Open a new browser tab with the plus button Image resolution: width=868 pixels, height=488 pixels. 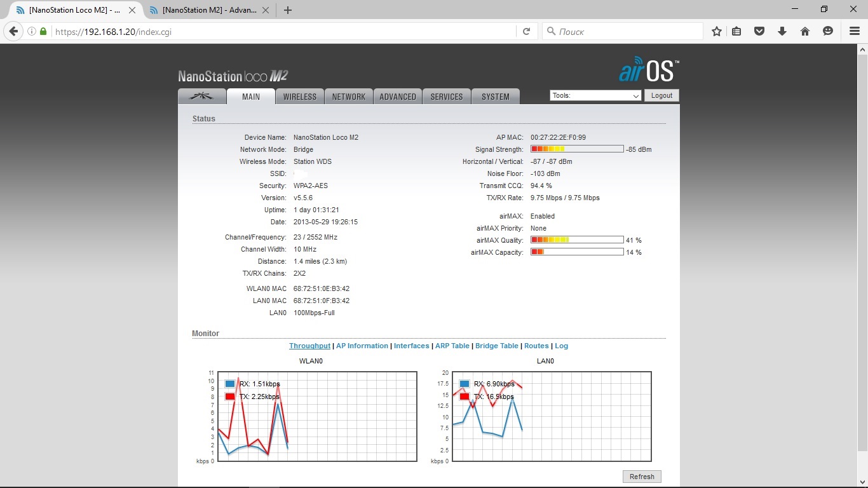pyautogui.click(x=288, y=10)
